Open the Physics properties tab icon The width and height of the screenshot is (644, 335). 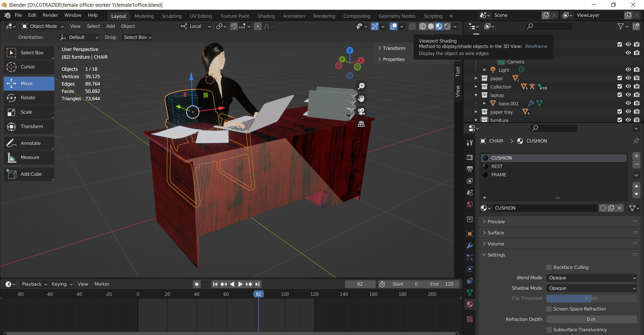pyautogui.click(x=470, y=269)
